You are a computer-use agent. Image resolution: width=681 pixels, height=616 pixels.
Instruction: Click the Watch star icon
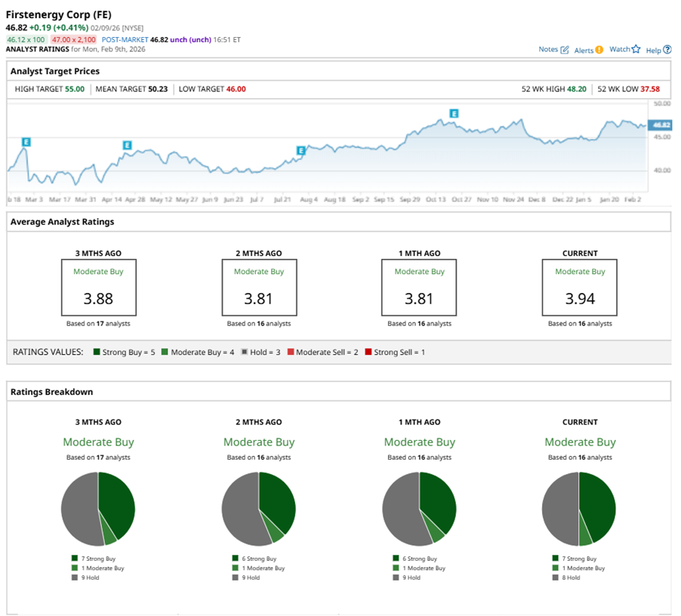click(636, 49)
